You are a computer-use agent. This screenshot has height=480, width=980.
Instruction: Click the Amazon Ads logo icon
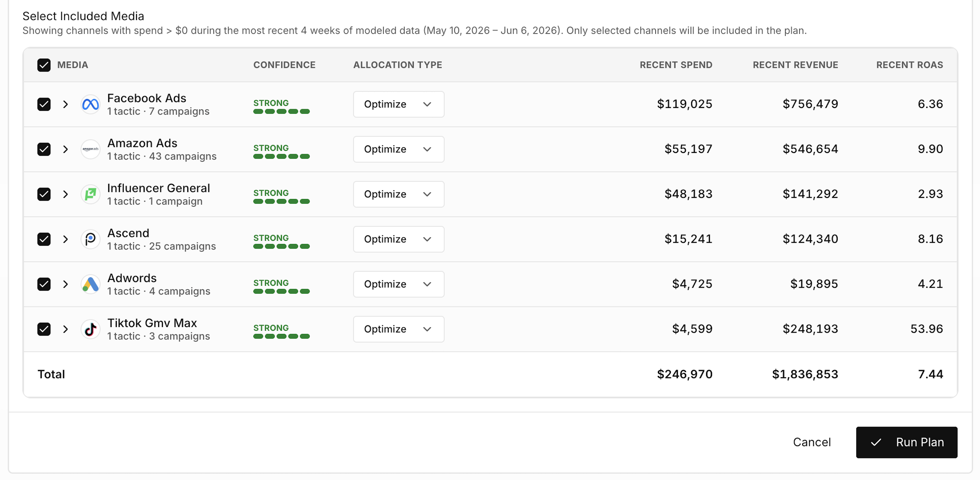(90, 149)
